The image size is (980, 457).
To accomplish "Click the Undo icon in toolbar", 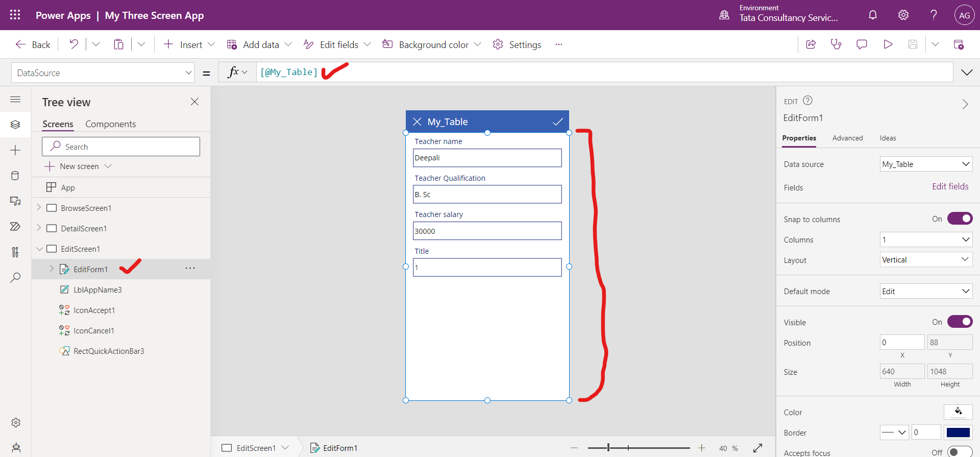I will click(74, 44).
